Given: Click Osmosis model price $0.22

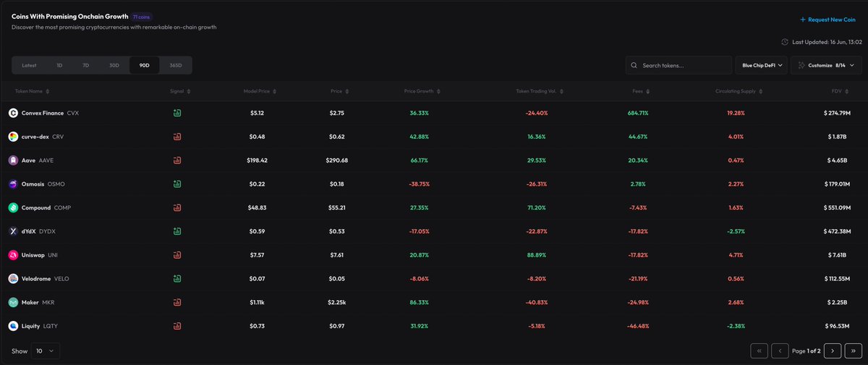Looking at the screenshot, I should (258, 184).
